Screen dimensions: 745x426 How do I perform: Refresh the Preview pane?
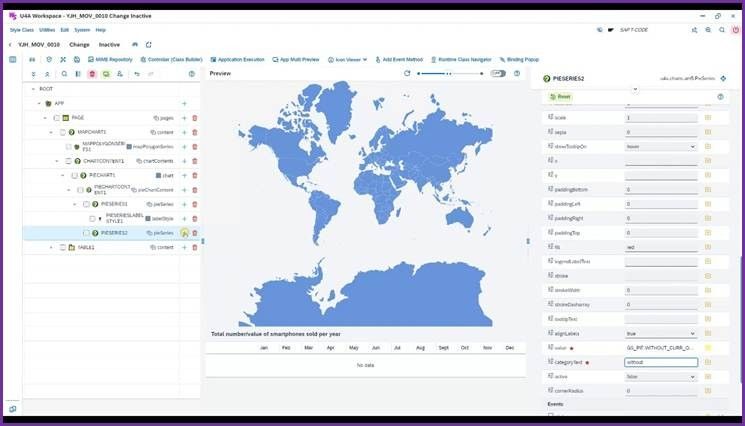pyautogui.click(x=407, y=73)
